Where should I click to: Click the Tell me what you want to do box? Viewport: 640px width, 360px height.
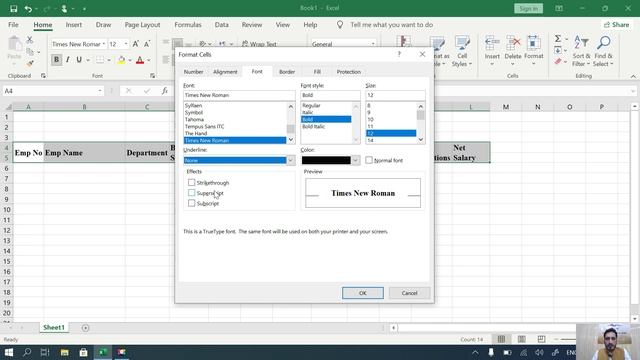tap(391, 25)
